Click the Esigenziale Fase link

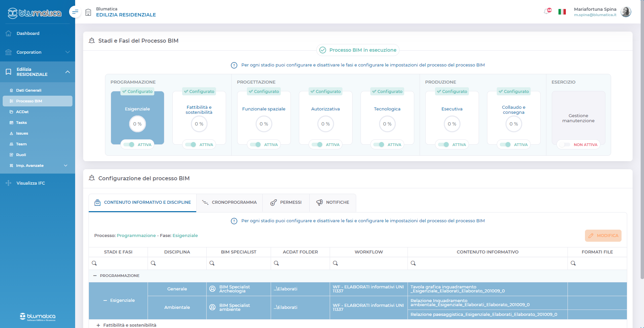tap(185, 236)
